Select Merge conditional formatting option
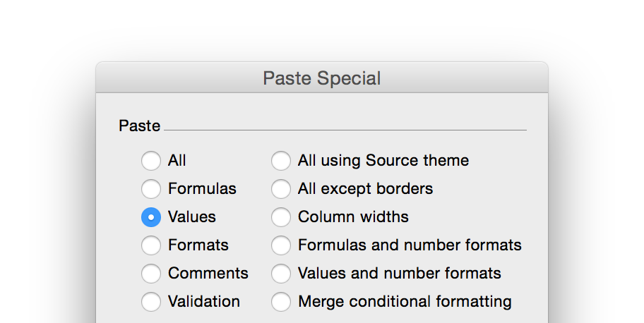644x323 pixels. pyautogui.click(x=281, y=302)
